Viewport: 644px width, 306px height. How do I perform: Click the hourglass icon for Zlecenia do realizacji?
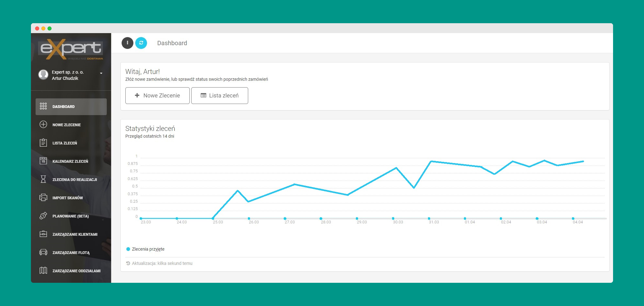(43, 179)
